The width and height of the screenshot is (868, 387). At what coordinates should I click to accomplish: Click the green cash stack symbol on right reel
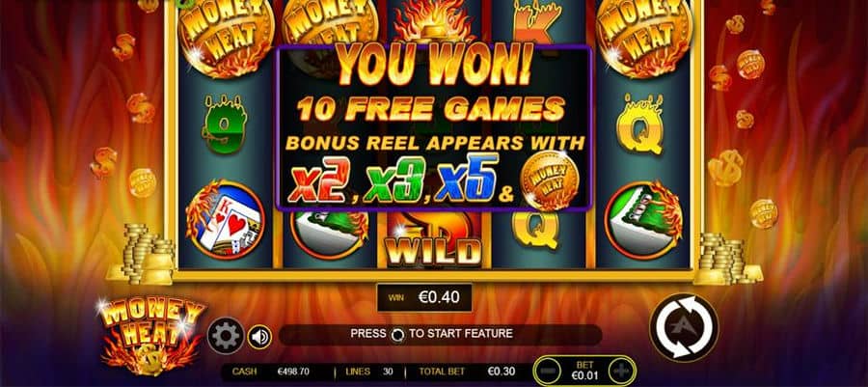643,220
